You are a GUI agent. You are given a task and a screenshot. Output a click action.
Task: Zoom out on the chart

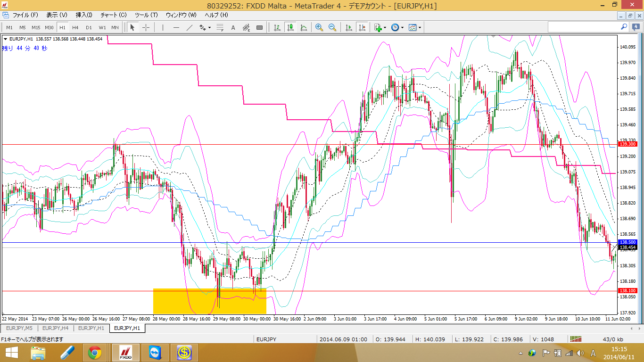pos(332,27)
